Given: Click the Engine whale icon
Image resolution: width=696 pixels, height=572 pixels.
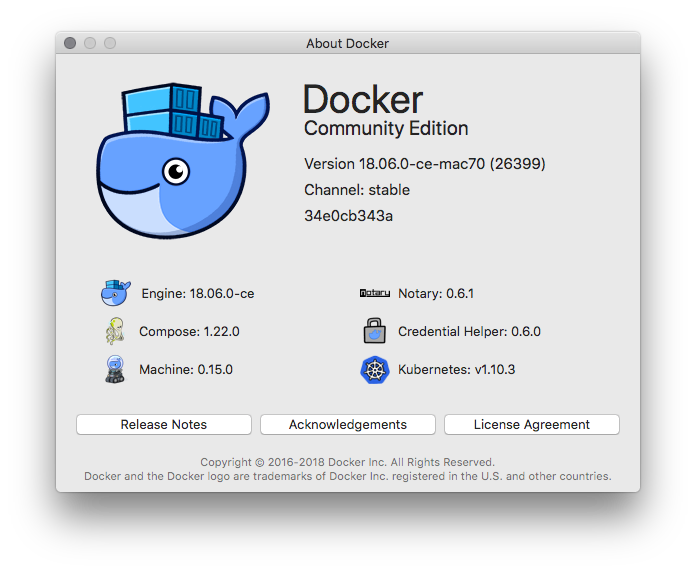Looking at the screenshot, I should coord(115,293).
